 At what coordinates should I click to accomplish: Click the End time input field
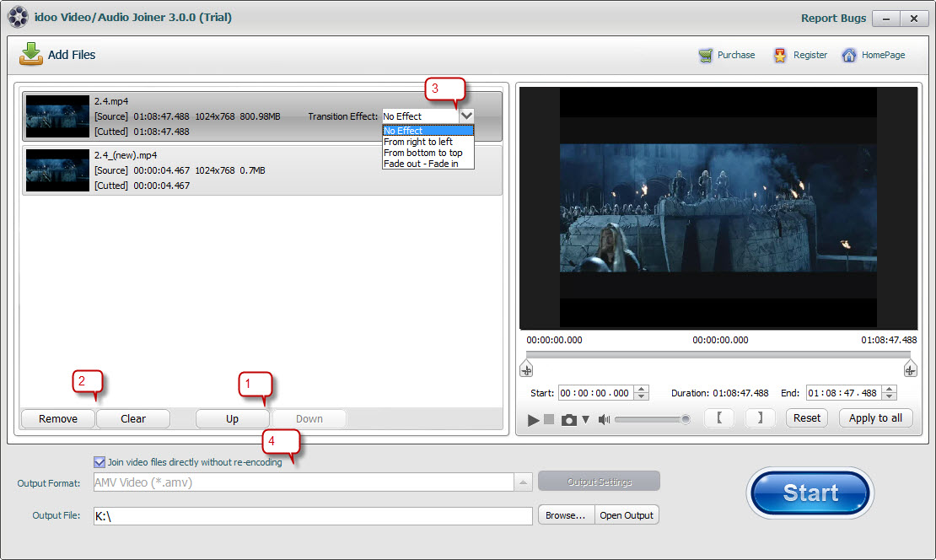(843, 393)
